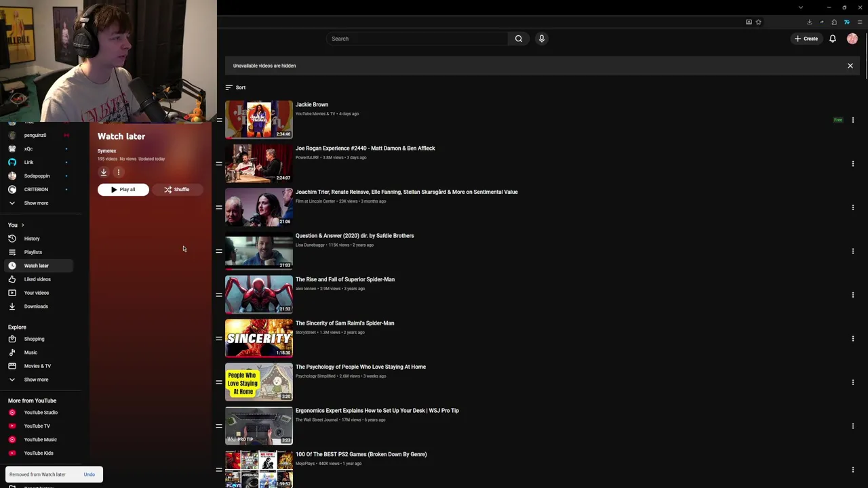Open options menu for Joe Rogan Experience video

click(852, 163)
